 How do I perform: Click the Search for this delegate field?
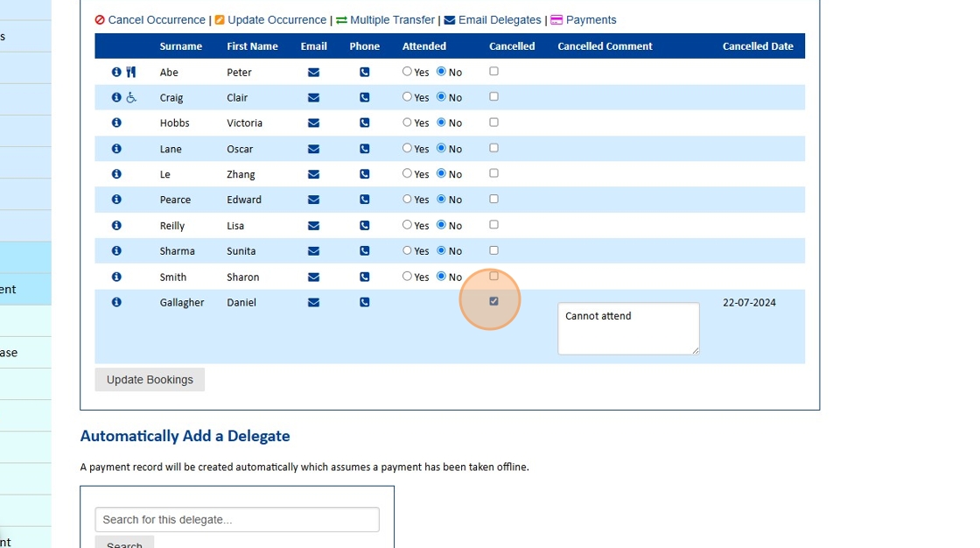(237, 519)
